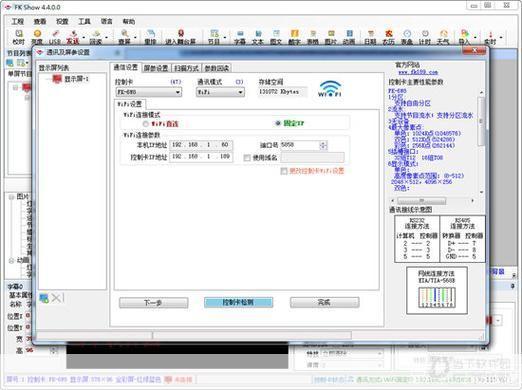Click the USB toolbar icon
Image resolution: width=522 pixels, height=390 pixels.
click(x=55, y=37)
